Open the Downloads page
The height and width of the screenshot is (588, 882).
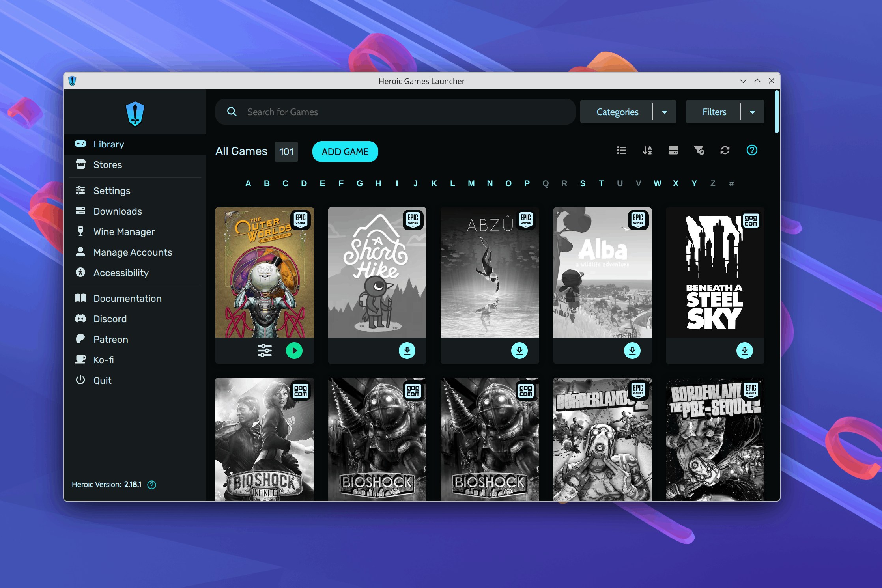[x=118, y=211]
